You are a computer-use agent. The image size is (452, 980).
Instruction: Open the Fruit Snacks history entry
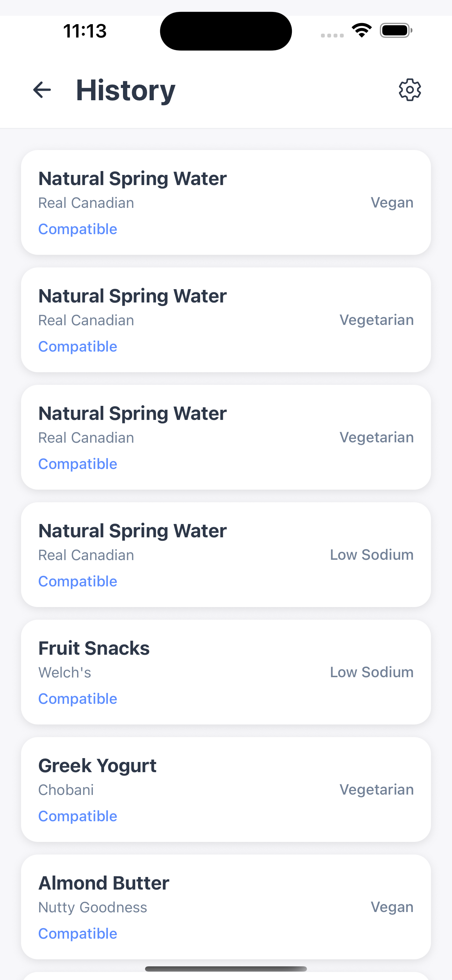click(x=226, y=672)
